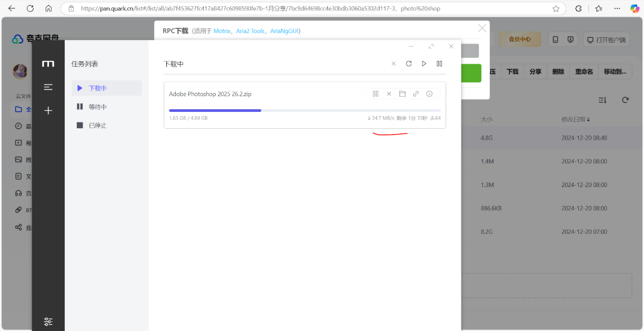Pause the Adobe Photoshop zip download task

(376, 94)
